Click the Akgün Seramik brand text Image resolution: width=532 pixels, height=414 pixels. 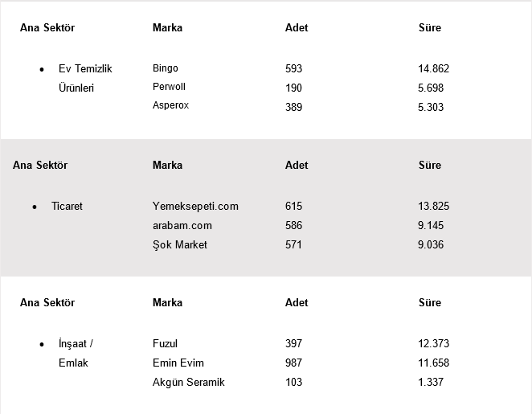click(x=189, y=382)
